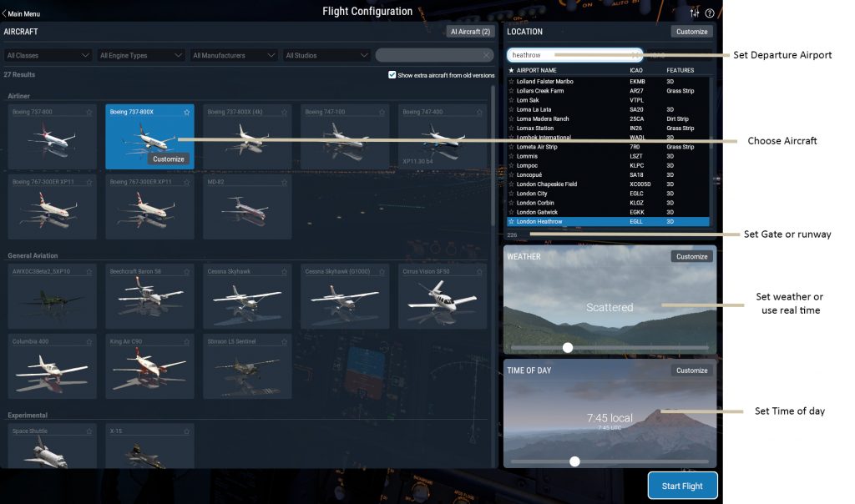
Task: Toggle favorite star for London City
Action: click(x=511, y=194)
